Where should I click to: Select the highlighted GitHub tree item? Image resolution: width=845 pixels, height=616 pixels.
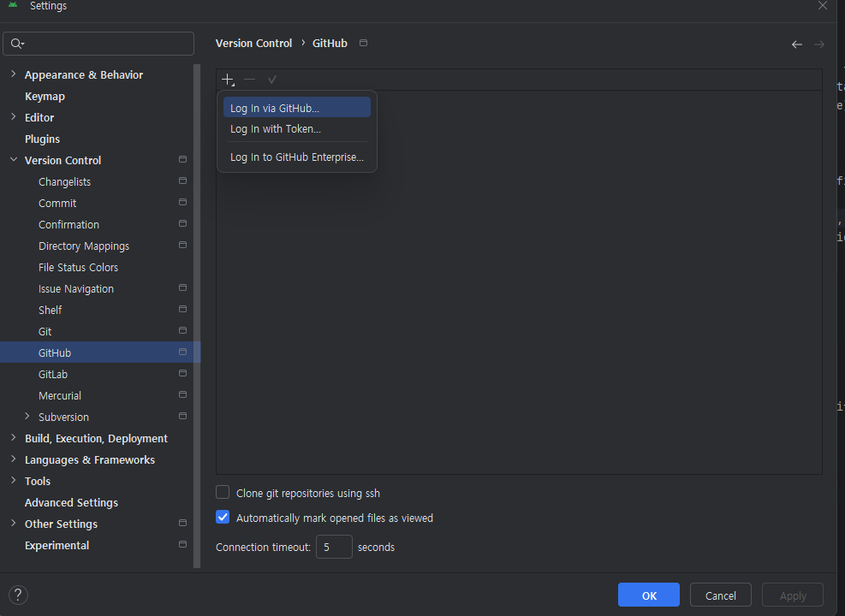(100, 352)
